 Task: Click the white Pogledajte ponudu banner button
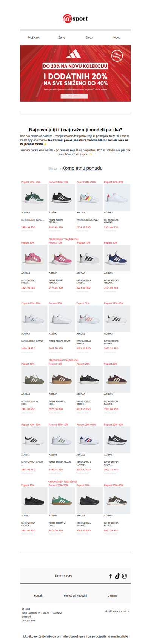tap(74, 96)
